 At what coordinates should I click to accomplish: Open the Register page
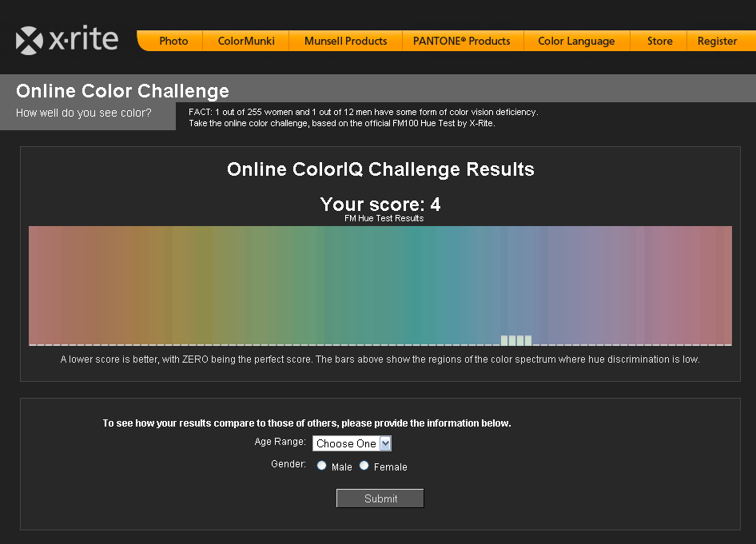coord(718,41)
